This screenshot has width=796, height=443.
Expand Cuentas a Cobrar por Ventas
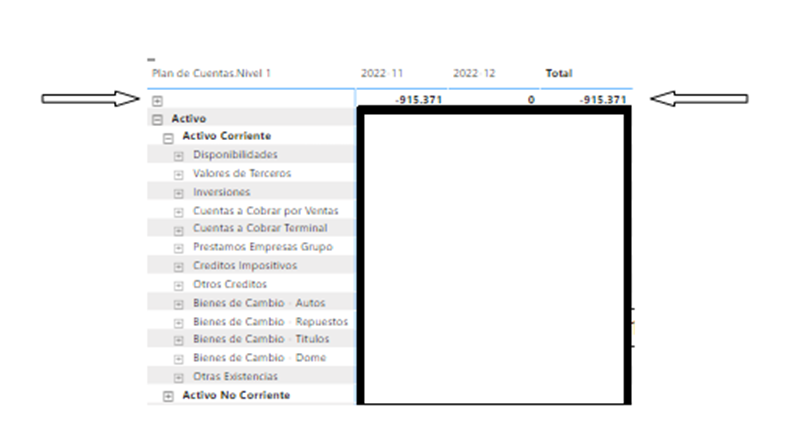click(x=178, y=213)
